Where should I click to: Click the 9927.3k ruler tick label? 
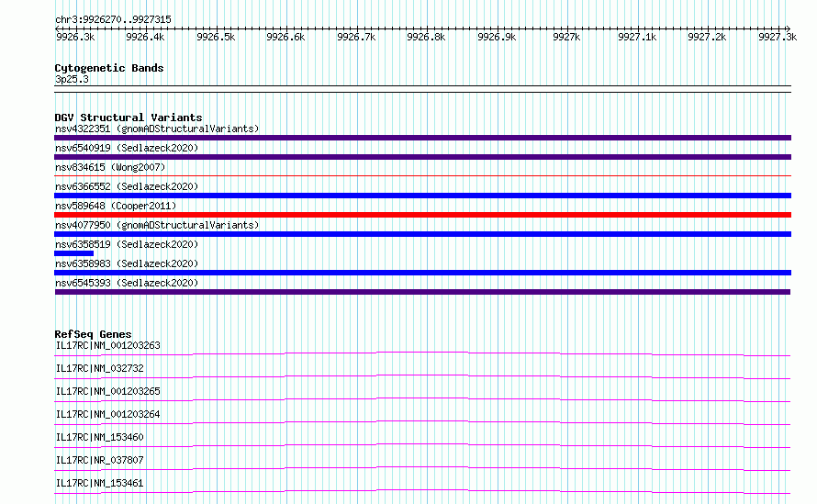pyautogui.click(x=778, y=37)
